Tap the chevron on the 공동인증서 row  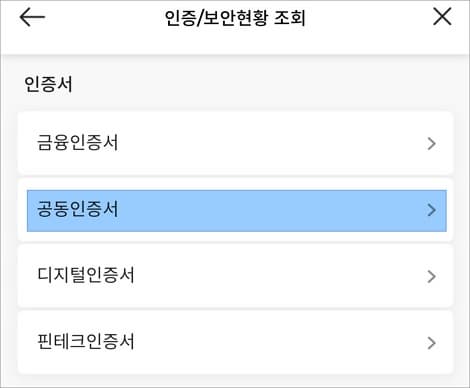(x=431, y=210)
